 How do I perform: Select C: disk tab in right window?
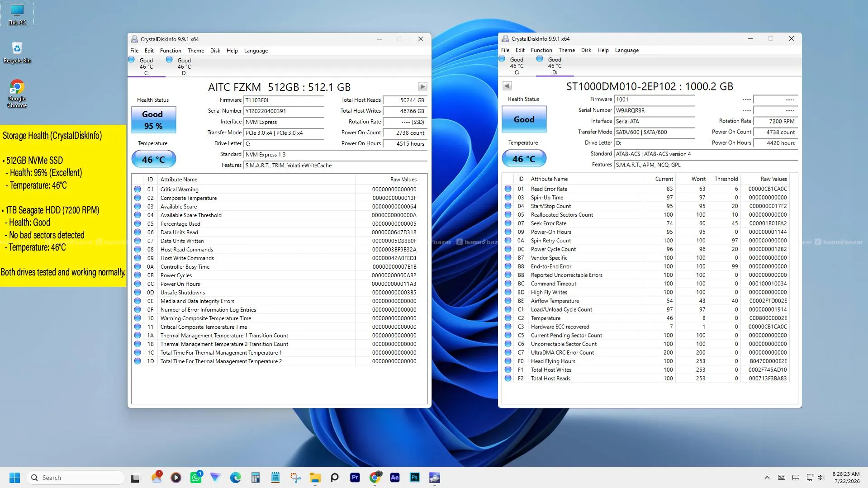point(517,66)
